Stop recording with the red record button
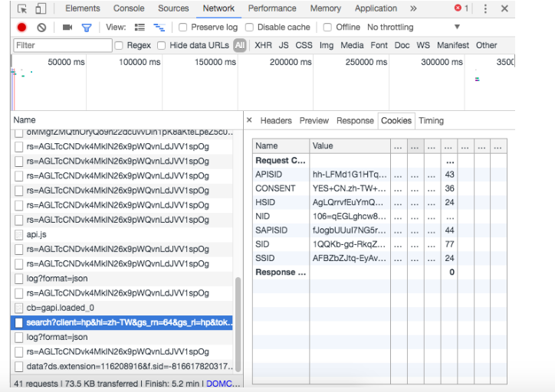This screenshot has width=555, height=392. tap(21, 28)
